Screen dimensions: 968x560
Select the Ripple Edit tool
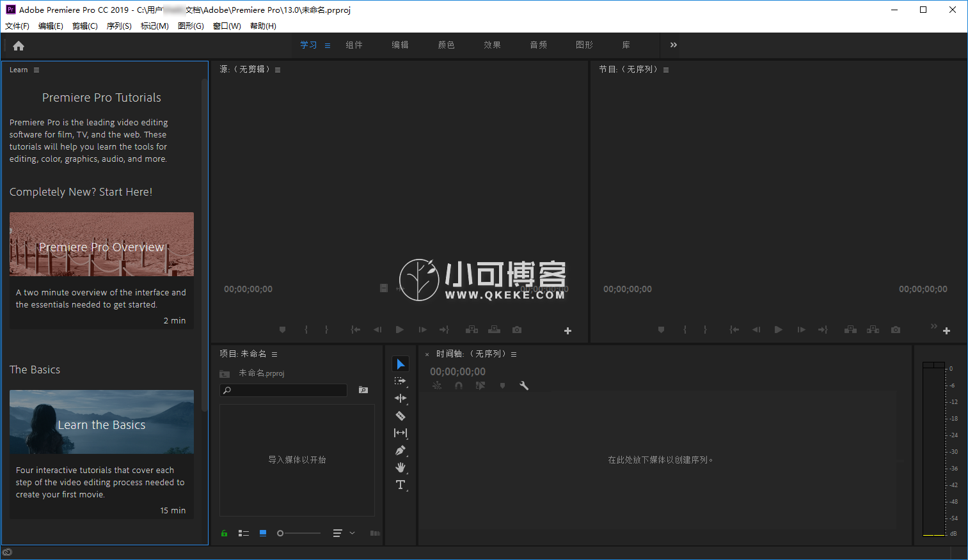[401, 398]
